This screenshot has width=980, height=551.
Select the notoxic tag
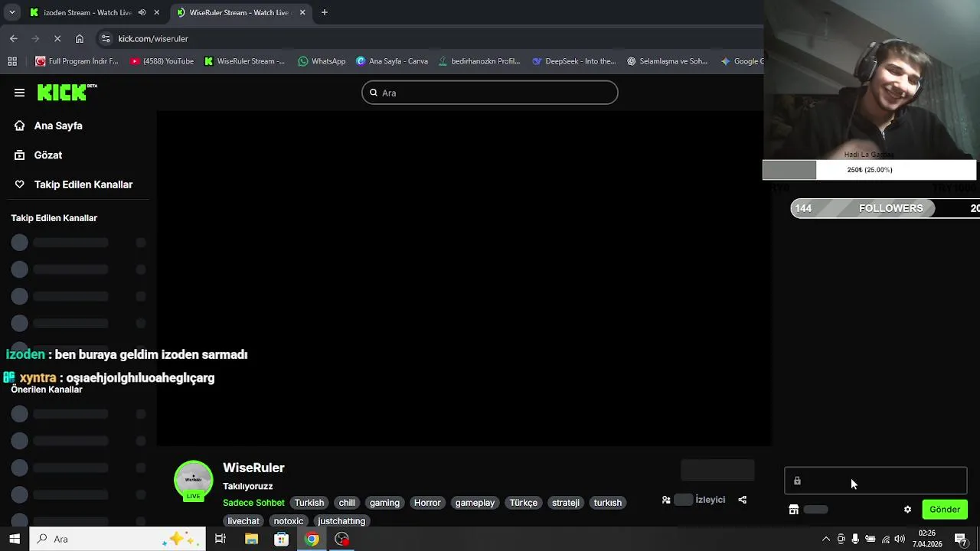289,521
